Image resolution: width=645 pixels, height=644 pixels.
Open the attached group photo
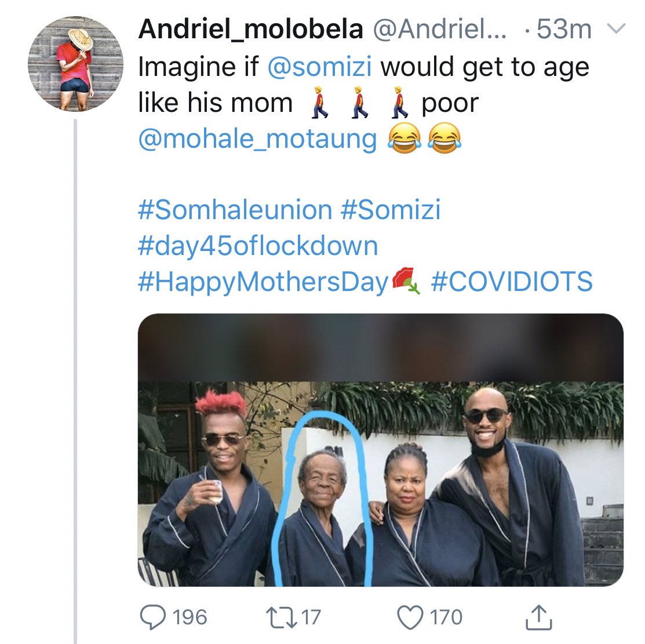380,450
